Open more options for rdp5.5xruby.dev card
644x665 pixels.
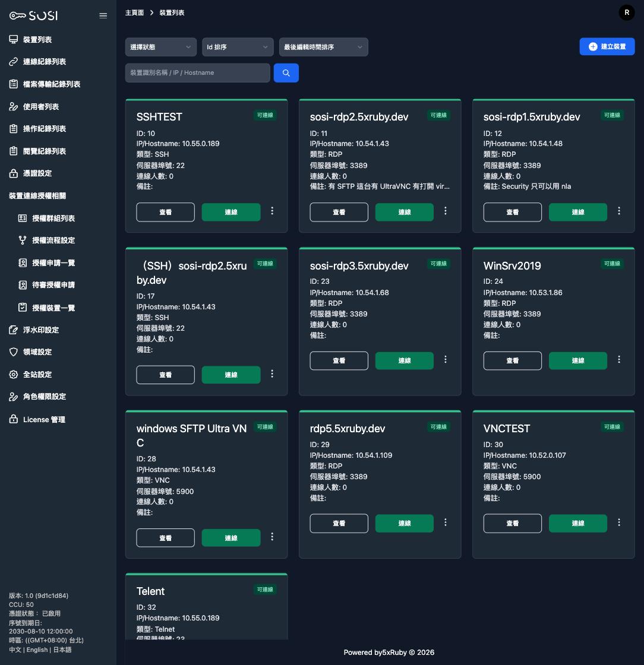click(446, 522)
